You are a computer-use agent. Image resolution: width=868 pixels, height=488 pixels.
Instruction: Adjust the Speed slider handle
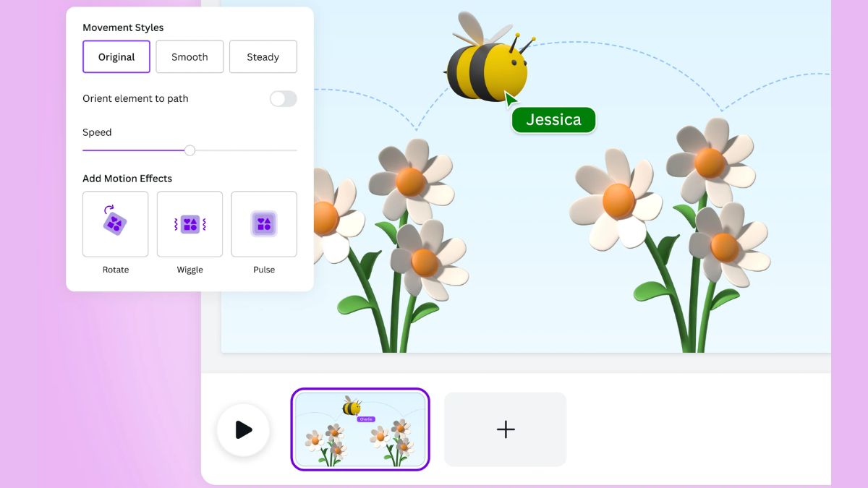[190, 150]
